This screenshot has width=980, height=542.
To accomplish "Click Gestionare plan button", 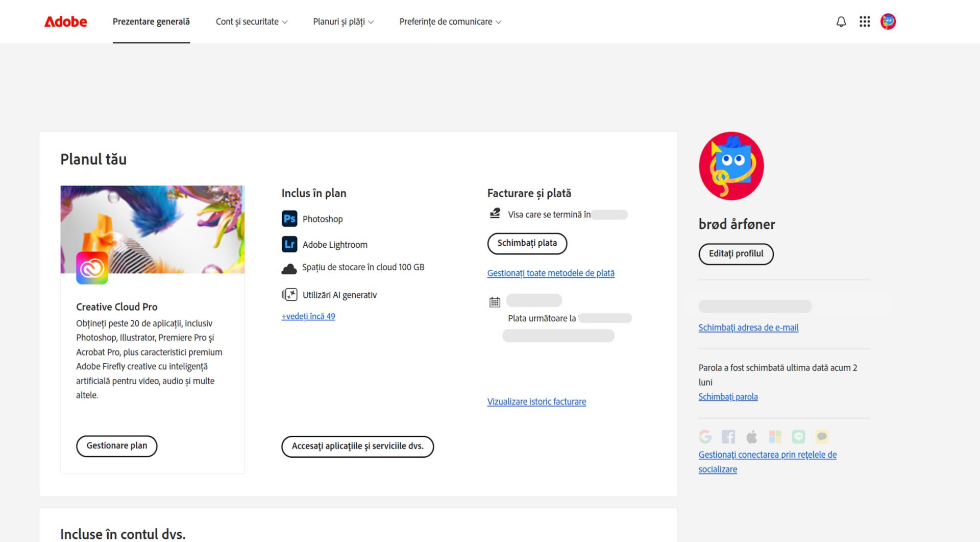I will point(116,445).
